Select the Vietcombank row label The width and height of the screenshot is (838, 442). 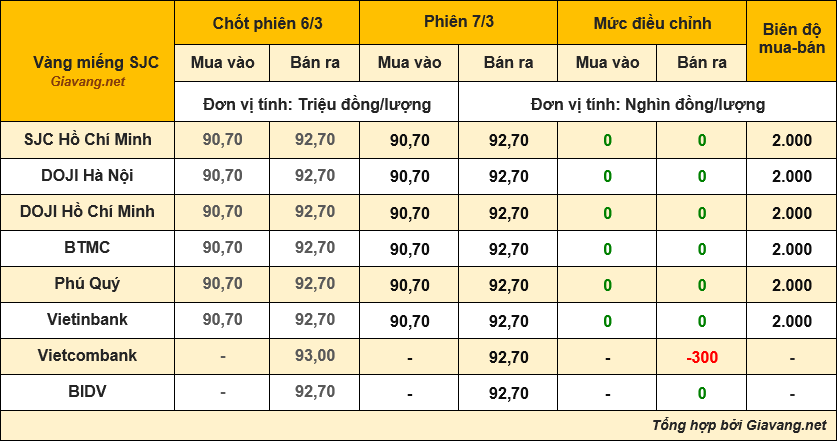tap(88, 355)
